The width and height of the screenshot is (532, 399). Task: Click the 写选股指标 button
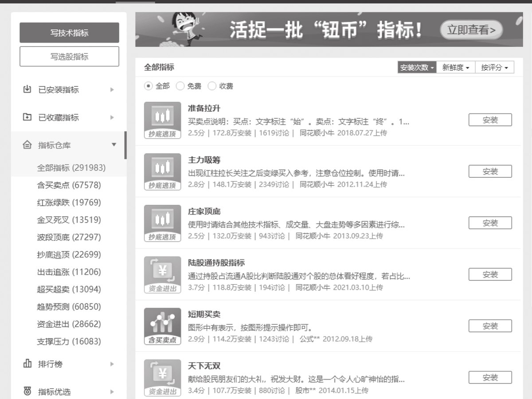tap(69, 56)
